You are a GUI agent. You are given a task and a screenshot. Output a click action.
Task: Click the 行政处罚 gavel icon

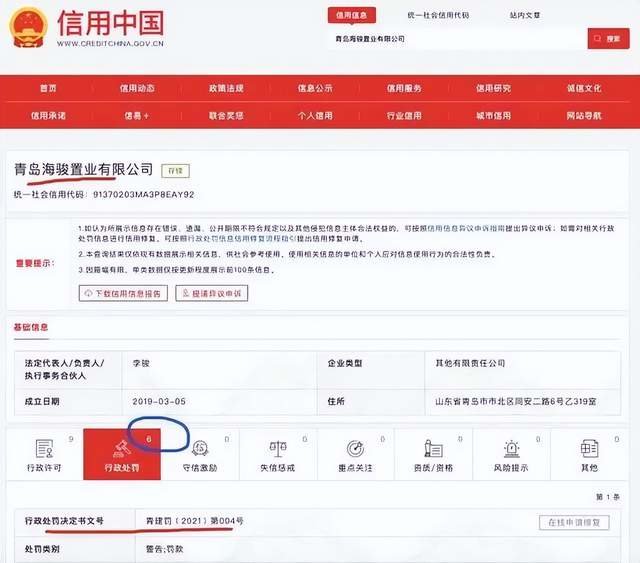point(122,449)
